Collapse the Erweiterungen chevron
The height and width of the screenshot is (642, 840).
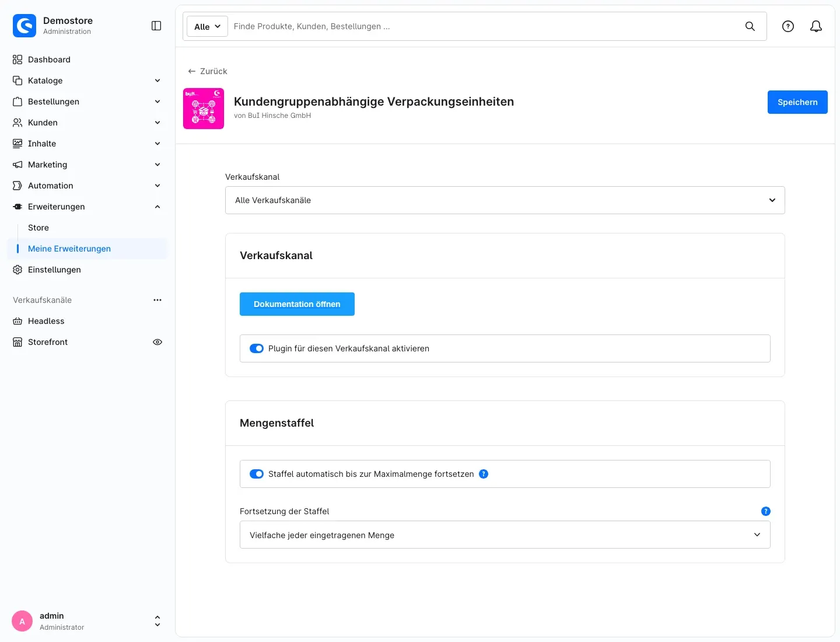click(157, 207)
